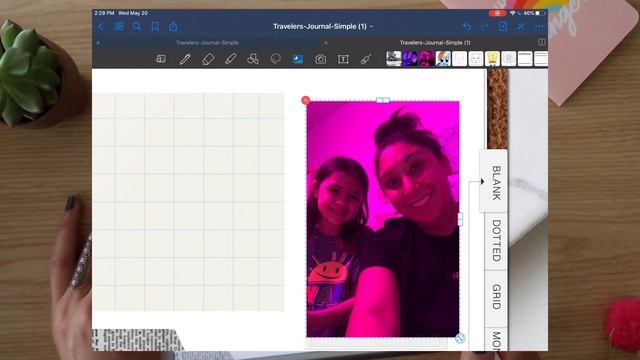The width and height of the screenshot is (640, 360).
Task: Pick the purple photo in recent images
Action: click(410, 59)
